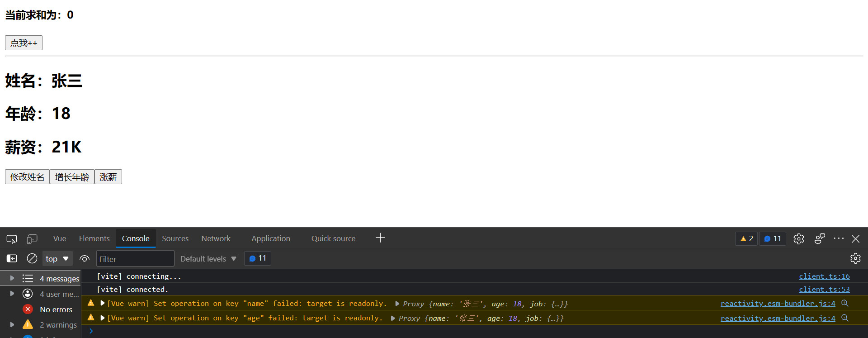
Task: Open the client.ts:16 source link
Action: click(824, 276)
